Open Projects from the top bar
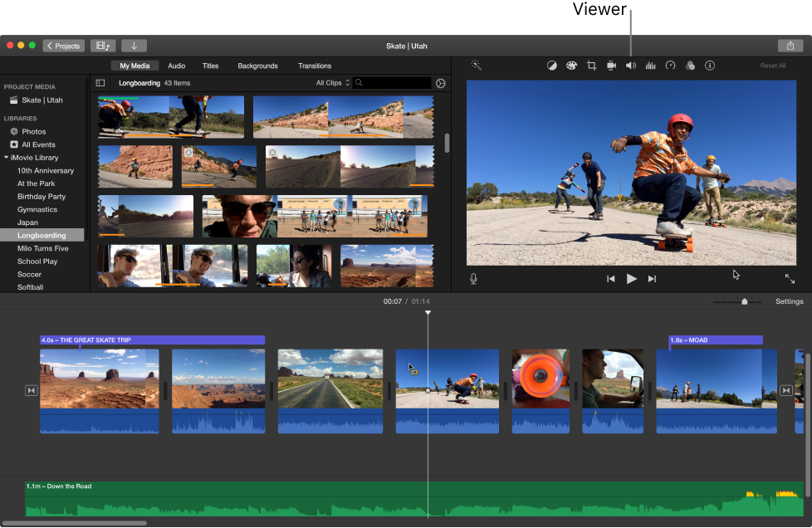 (63, 46)
